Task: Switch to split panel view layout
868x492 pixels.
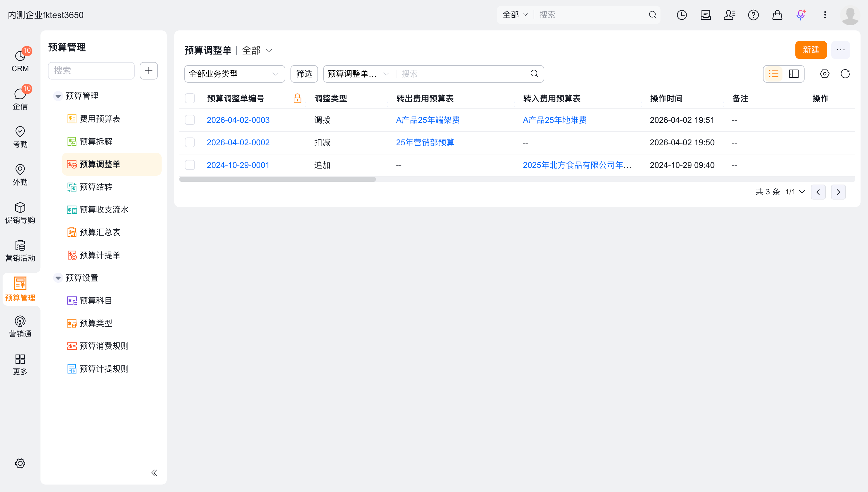Action: click(794, 74)
